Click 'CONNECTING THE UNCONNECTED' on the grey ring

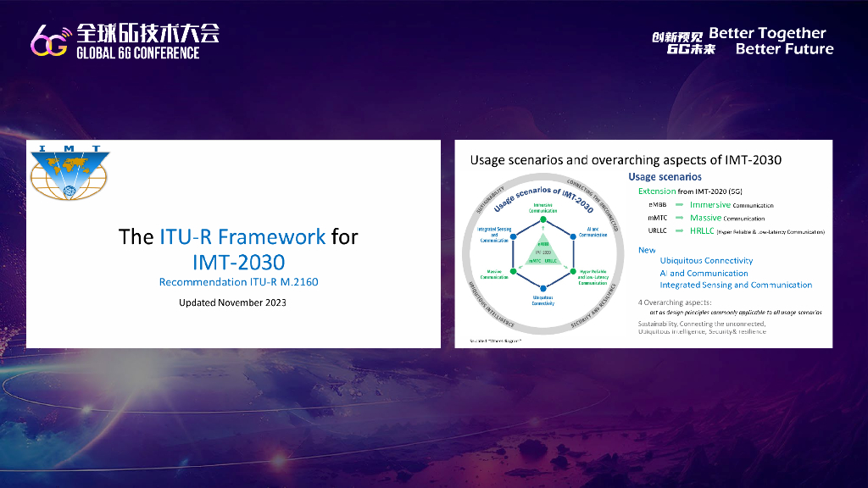593,205
